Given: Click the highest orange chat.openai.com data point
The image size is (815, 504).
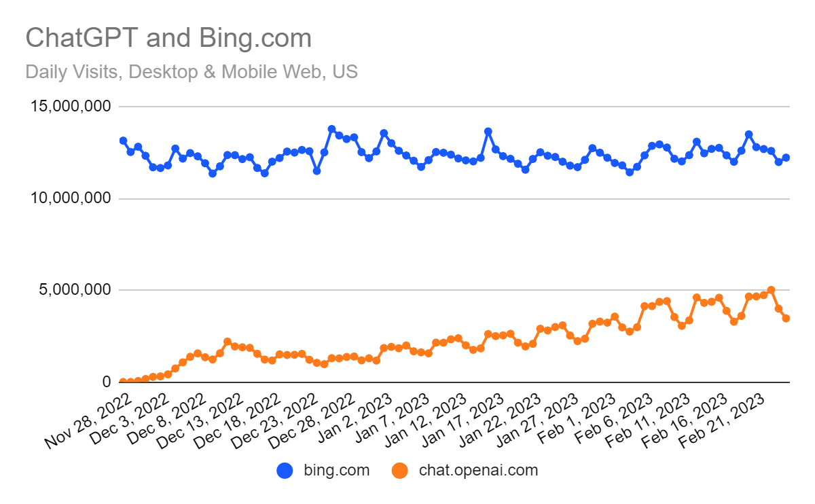Looking at the screenshot, I should pos(771,290).
